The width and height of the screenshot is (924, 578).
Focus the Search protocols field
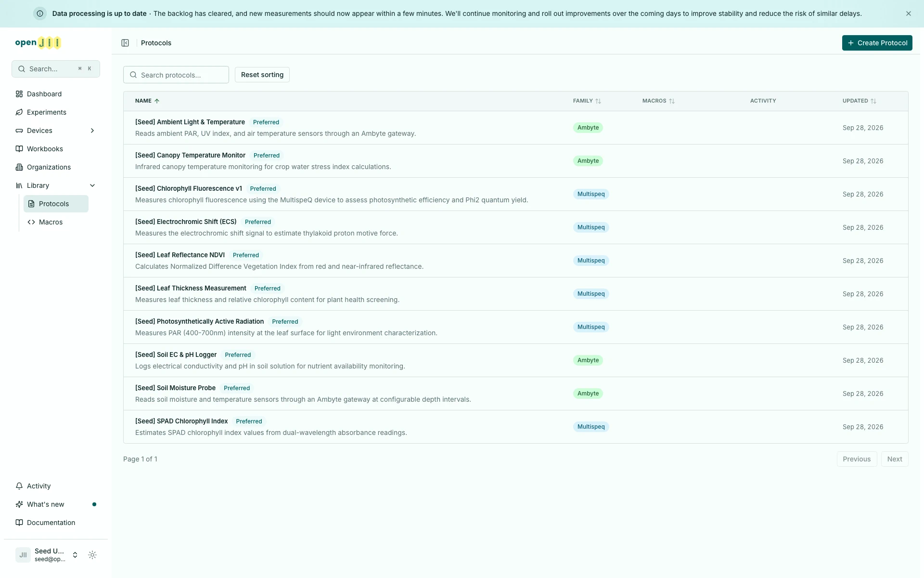(176, 75)
